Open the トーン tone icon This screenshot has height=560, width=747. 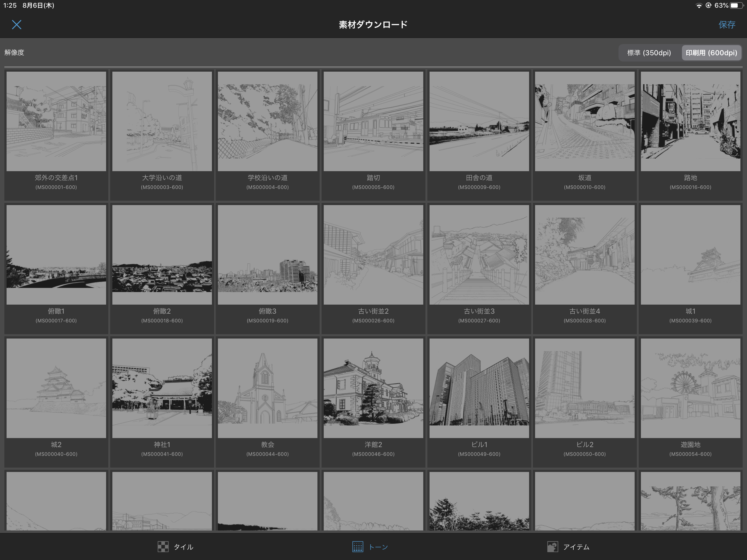click(x=358, y=547)
